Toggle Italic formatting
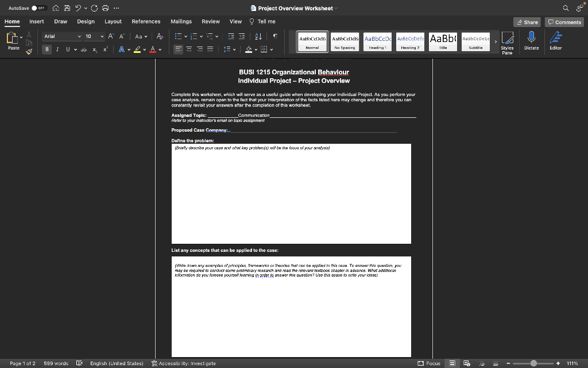 point(57,49)
